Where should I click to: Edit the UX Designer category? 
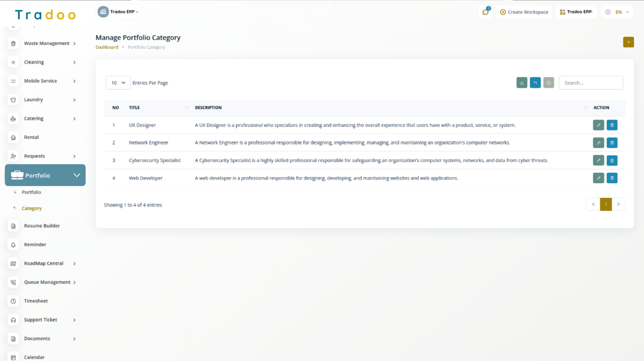[598, 125]
